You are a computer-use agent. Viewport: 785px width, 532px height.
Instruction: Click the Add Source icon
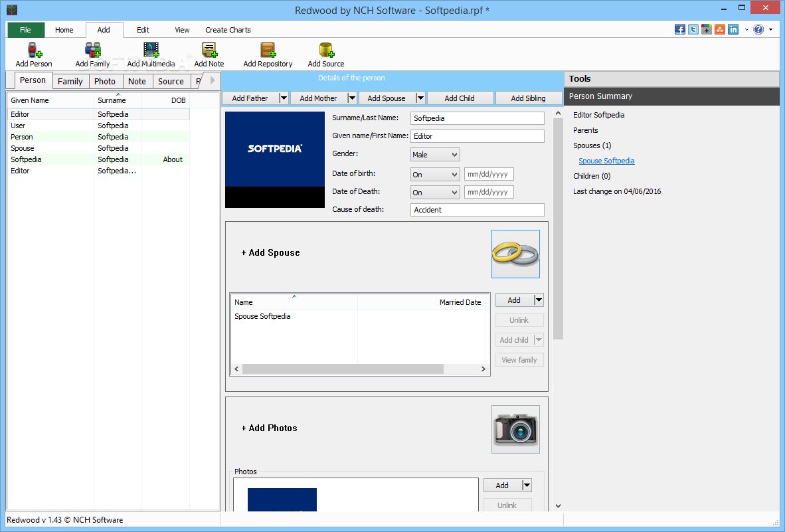[x=326, y=50]
